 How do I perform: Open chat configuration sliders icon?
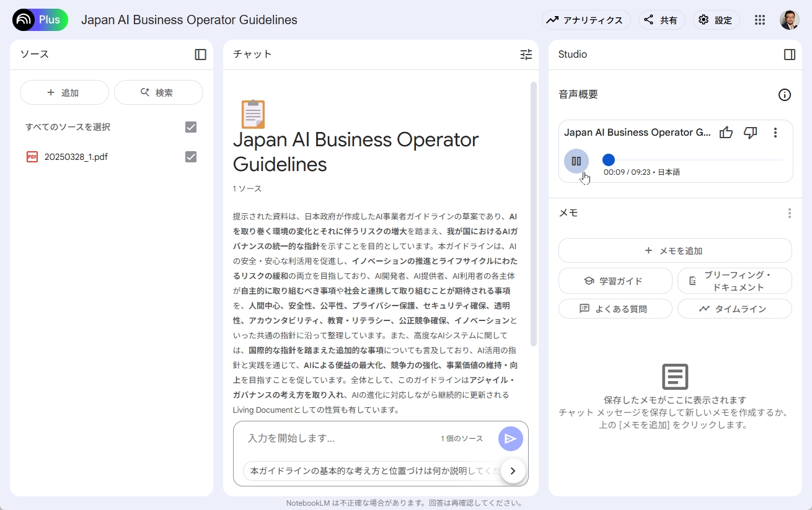pos(526,55)
